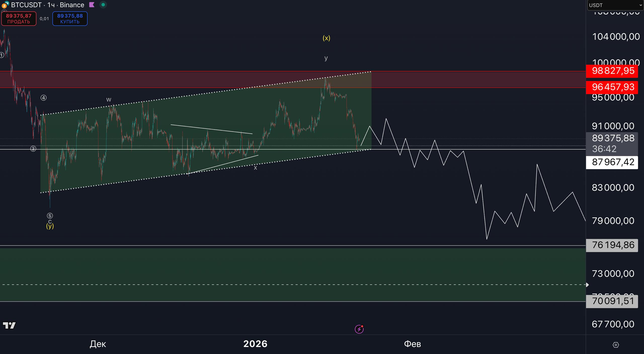Click the purple lightning bolt event icon
This screenshot has height=354, width=644.
(359, 329)
